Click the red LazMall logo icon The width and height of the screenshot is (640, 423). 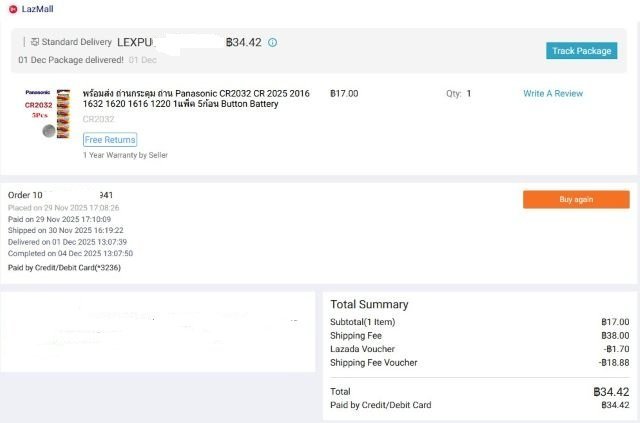click(x=12, y=9)
